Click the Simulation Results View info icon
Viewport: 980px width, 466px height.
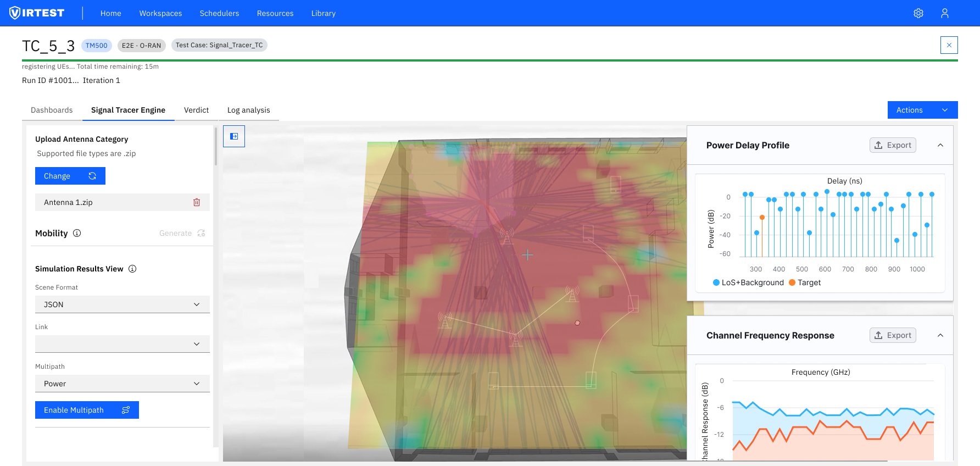[132, 269]
